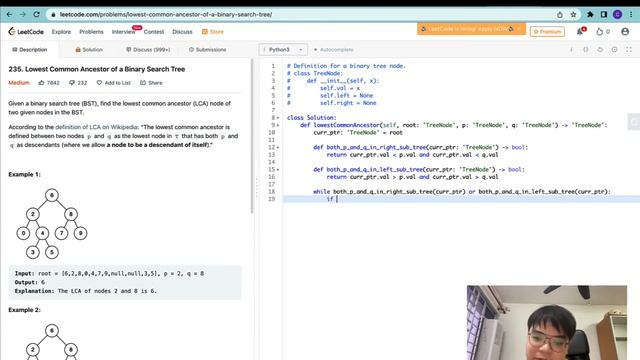
Task: Bookmark this page with the star icon
Action: click(573, 14)
